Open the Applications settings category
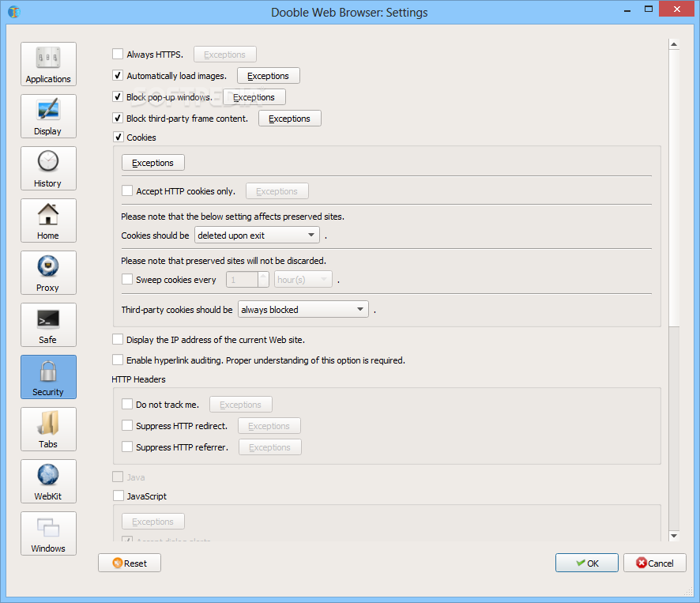Screen dimensions: 700x603 click(48, 64)
